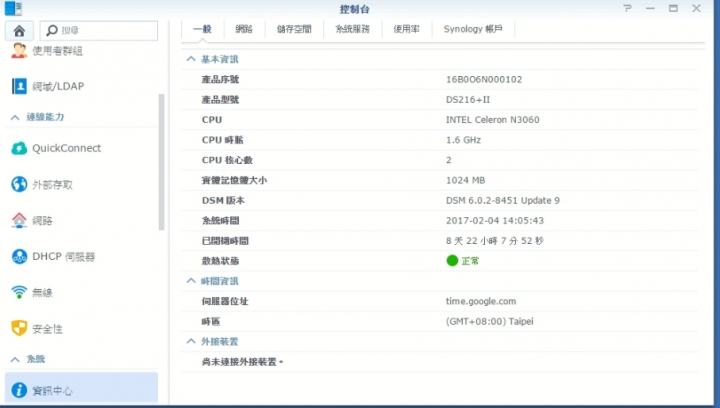This screenshot has height=408, width=720.
Task: Click the search magnifier icon
Action: click(52, 30)
